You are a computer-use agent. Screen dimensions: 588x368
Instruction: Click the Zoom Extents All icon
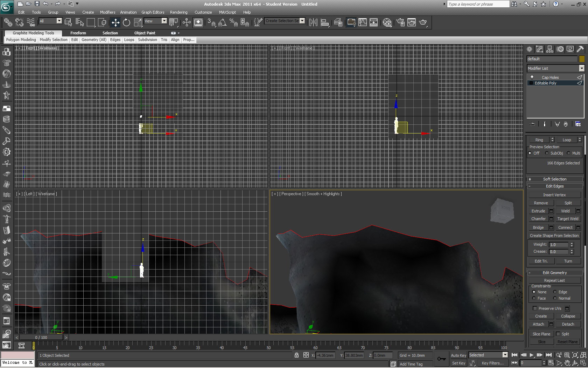click(583, 355)
